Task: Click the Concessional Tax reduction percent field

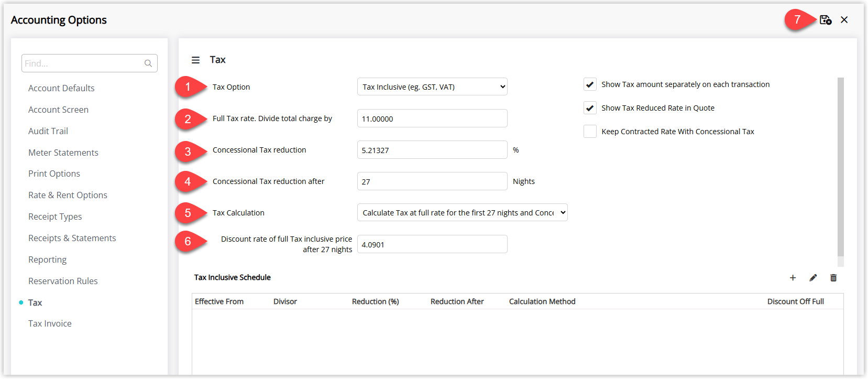Action: pos(432,150)
